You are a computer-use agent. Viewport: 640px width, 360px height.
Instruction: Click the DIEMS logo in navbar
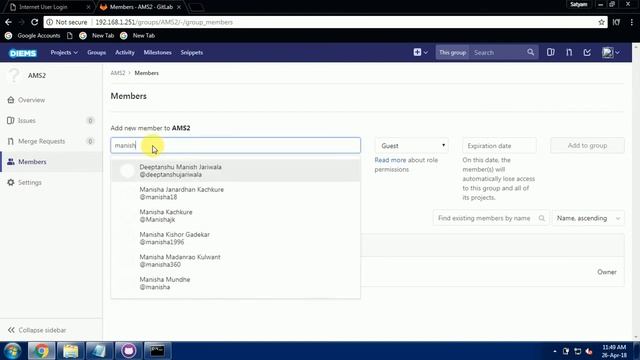point(23,53)
